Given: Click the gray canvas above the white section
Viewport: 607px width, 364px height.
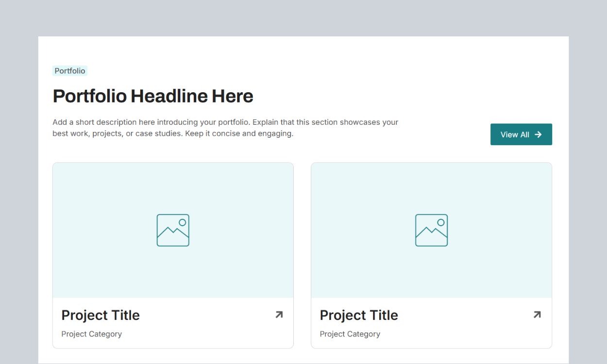Looking at the screenshot, I should (303, 17).
